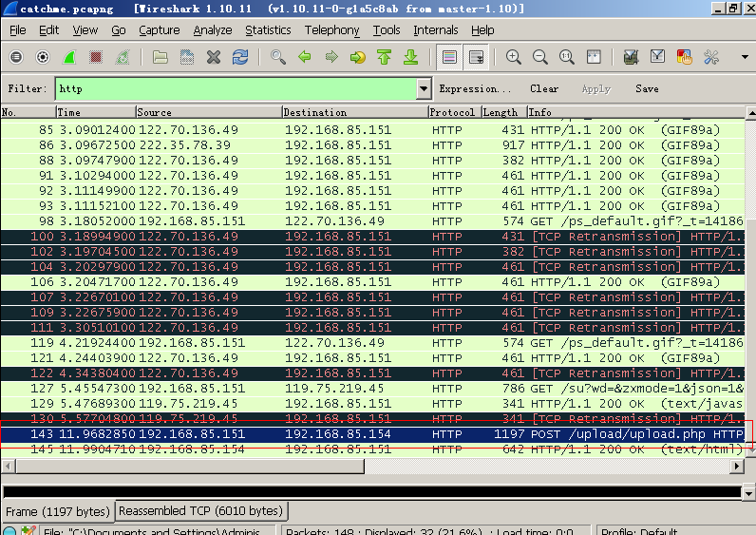Click the Expression... button
The image size is (756, 535).
click(x=475, y=88)
